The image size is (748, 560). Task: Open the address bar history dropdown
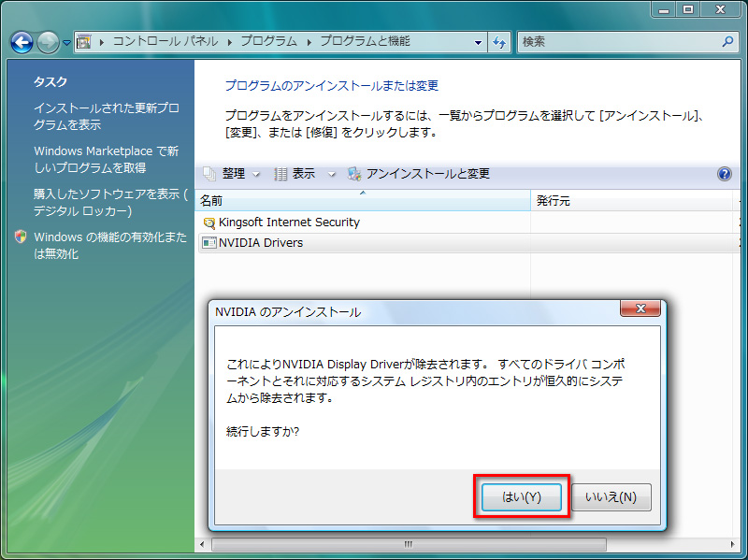478,42
